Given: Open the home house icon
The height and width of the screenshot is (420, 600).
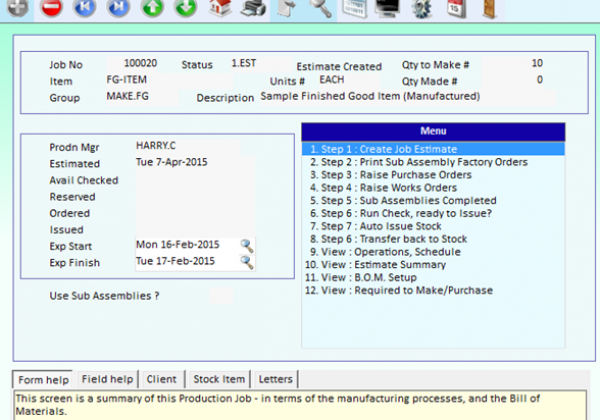Looking at the screenshot, I should [x=220, y=8].
